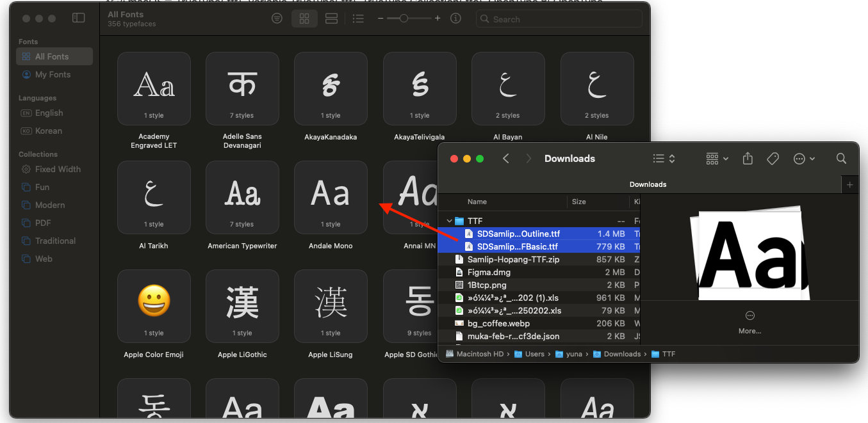Image resolution: width=868 pixels, height=423 pixels.
Task: Select the file ending in 202 (1).xls
Action: [x=539, y=298]
